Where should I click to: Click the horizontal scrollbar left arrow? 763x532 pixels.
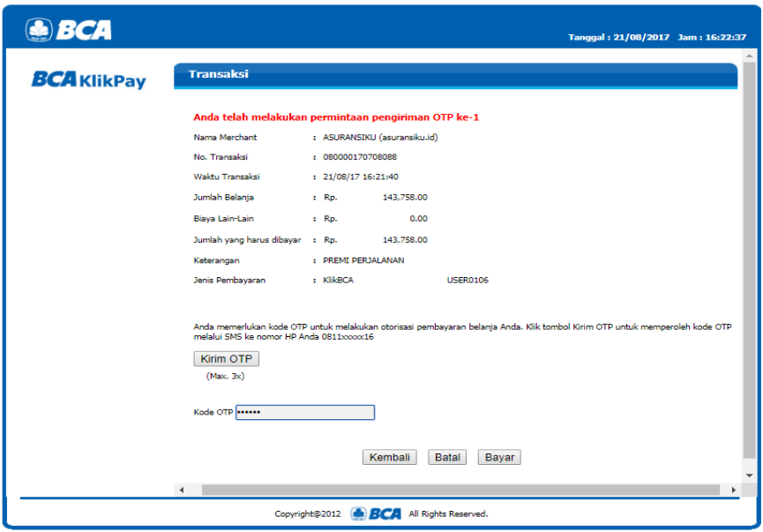click(x=182, y=490)
